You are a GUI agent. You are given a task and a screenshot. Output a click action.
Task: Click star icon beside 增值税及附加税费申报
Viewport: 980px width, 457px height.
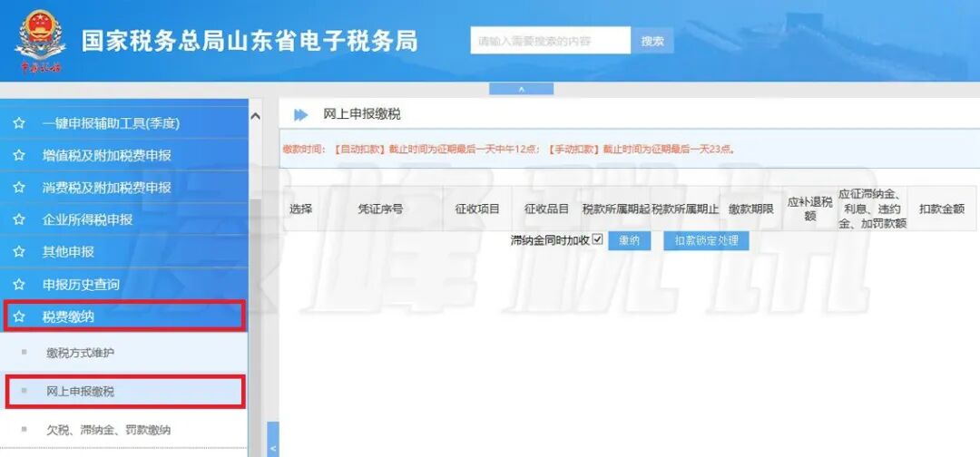pos(19,155)
